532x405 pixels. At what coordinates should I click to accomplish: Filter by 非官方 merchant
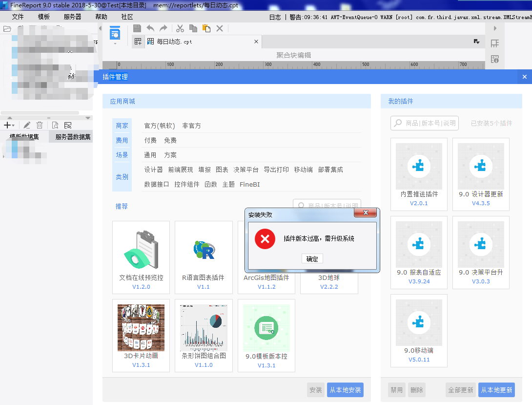192,126
